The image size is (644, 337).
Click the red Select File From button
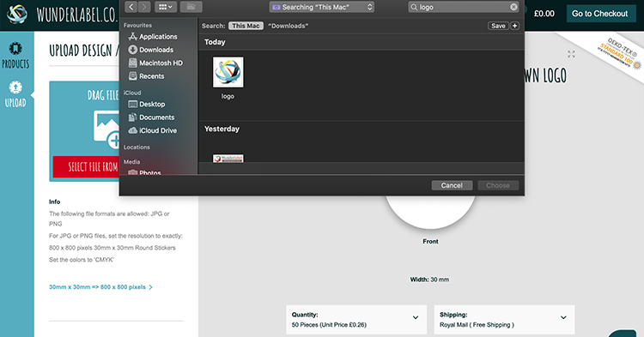[x=86, y=167]
